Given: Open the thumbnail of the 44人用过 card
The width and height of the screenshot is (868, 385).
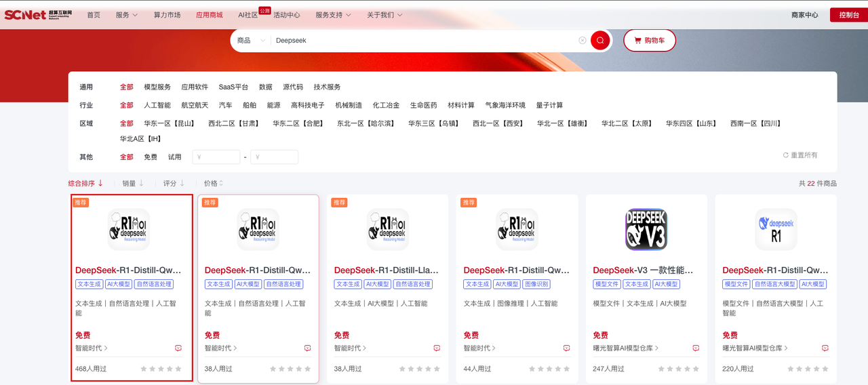Looking at the screenshot, I should pos(517,229).
